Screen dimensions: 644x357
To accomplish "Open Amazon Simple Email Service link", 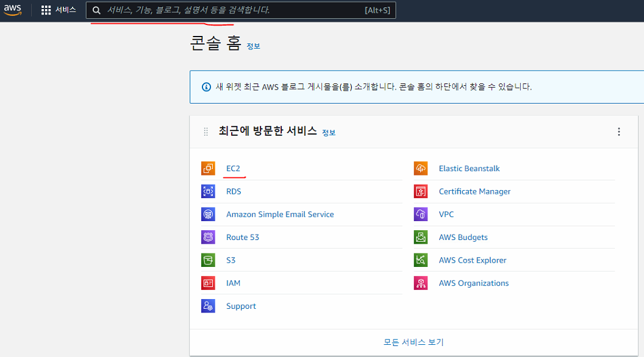I will pyautogui.click(x=280, y=214).
